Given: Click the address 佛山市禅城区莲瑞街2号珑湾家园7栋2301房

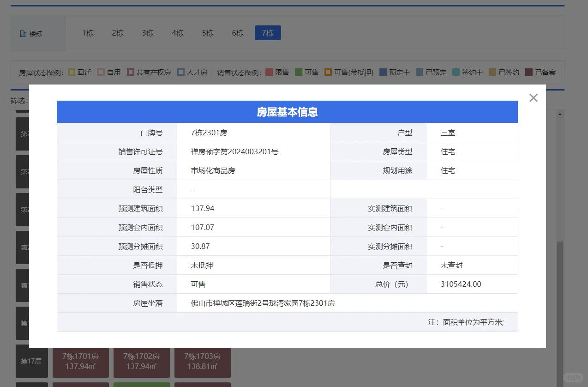Looking at the screenshot, I should (263, 303).
